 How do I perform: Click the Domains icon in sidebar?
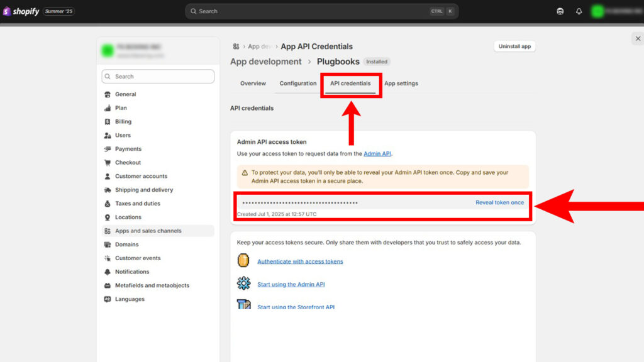coord(108,244)
